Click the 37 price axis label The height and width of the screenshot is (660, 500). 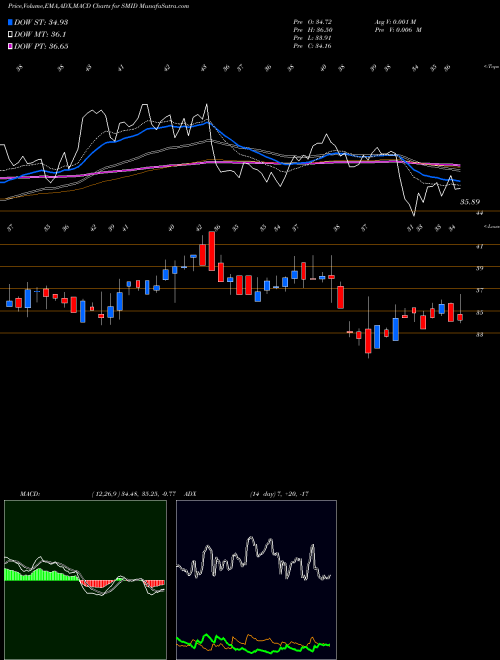pyautogui.click(x=479, y=291)
